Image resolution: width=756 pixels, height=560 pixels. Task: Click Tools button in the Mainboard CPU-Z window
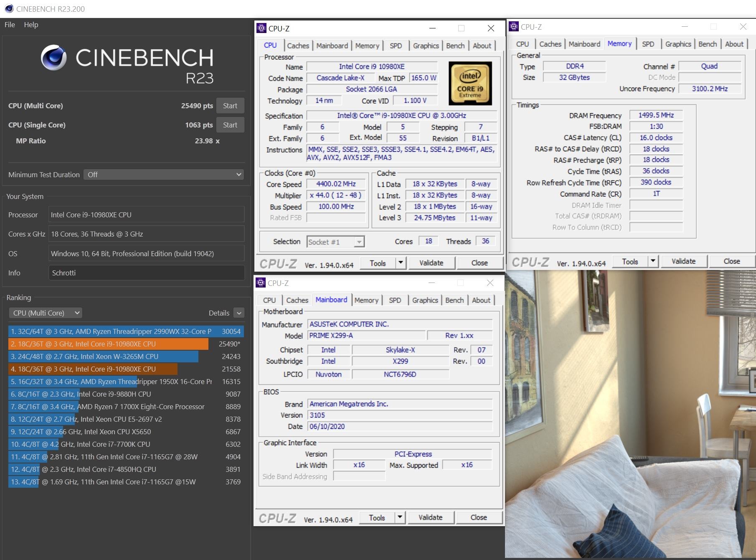click(x=377, y=517)
